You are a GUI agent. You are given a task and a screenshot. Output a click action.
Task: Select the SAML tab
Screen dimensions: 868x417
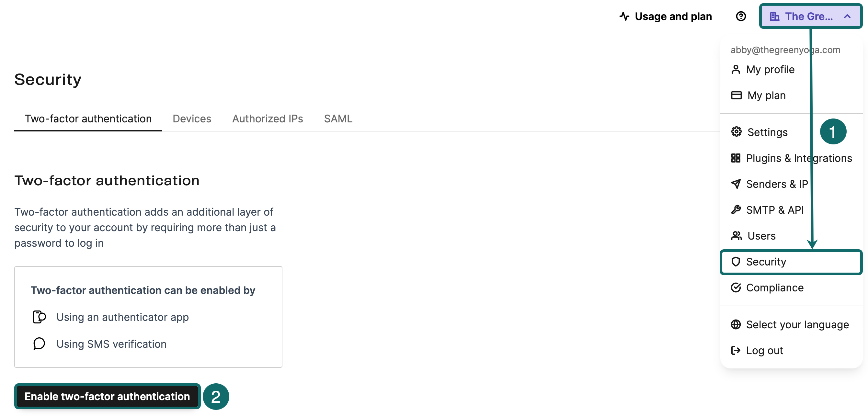[x=338, y=118]
